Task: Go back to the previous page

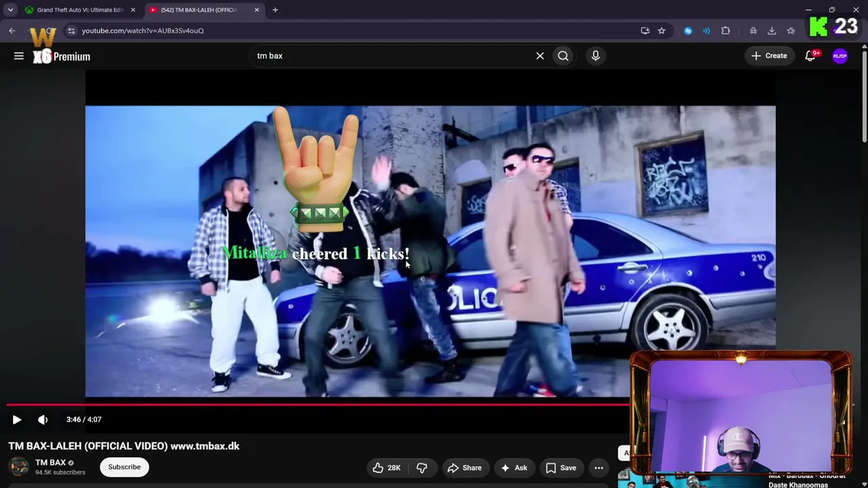Action: click(12, 30)
